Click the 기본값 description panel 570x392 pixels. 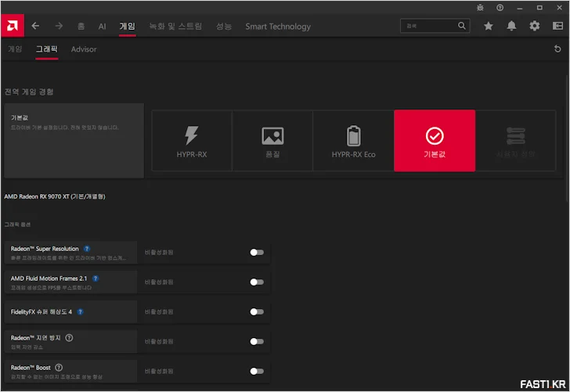[x=74, y=141]
